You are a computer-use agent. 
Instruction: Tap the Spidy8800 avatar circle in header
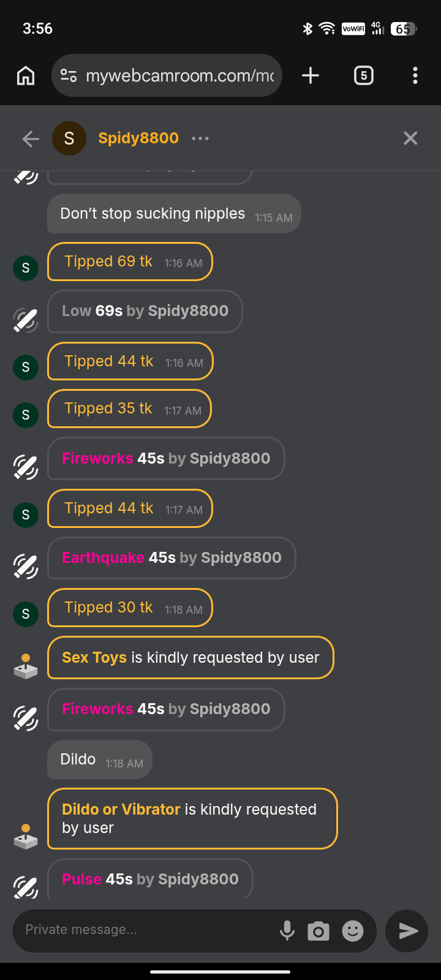69,138
